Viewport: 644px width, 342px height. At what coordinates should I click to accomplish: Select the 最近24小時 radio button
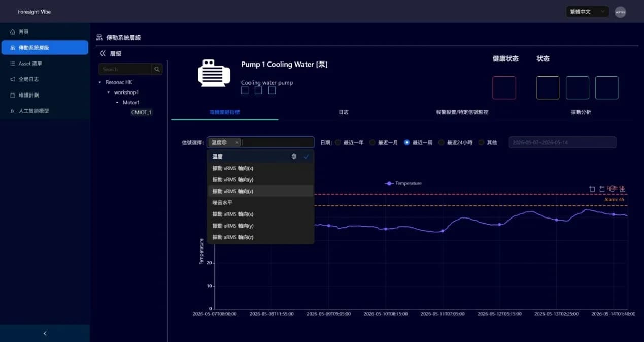tap(441, 143)
